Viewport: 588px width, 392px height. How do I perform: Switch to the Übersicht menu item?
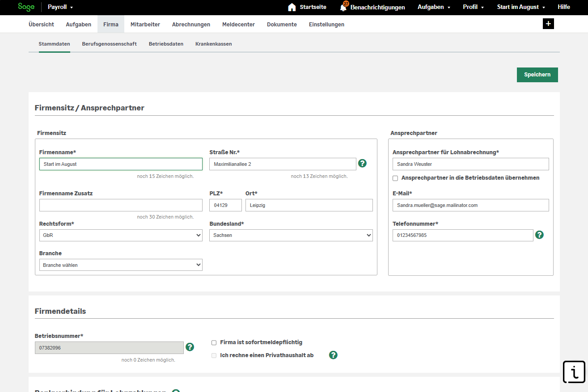pos(41,25)
